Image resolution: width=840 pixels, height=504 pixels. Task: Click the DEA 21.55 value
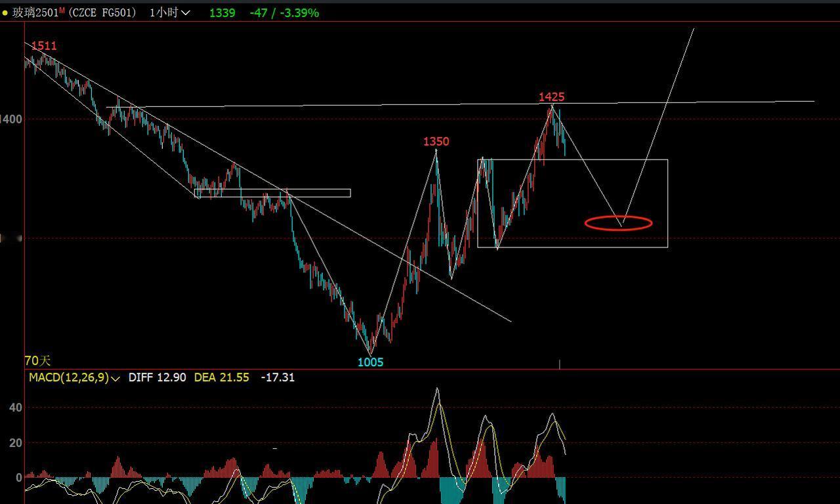(x=221, y=378)
